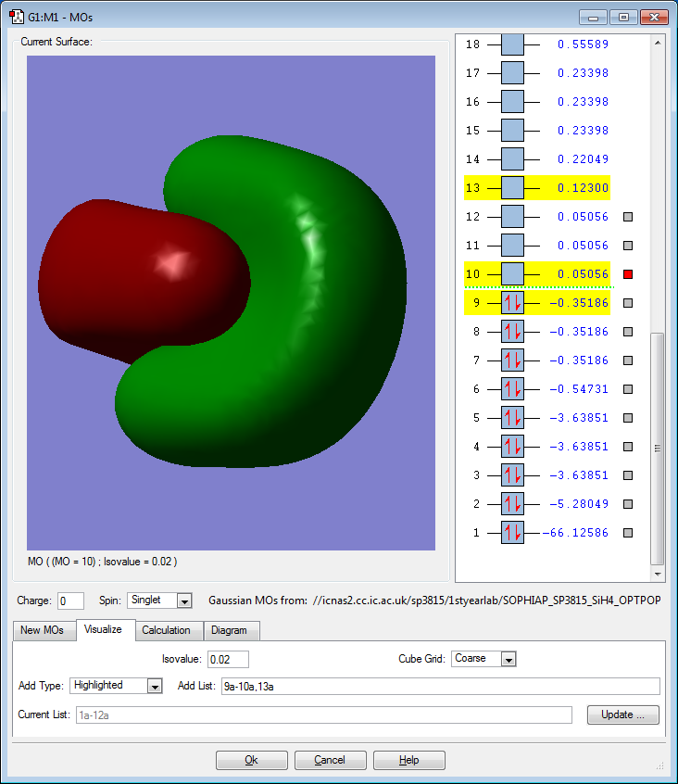Toggle surface marker for MO 4

628,447
